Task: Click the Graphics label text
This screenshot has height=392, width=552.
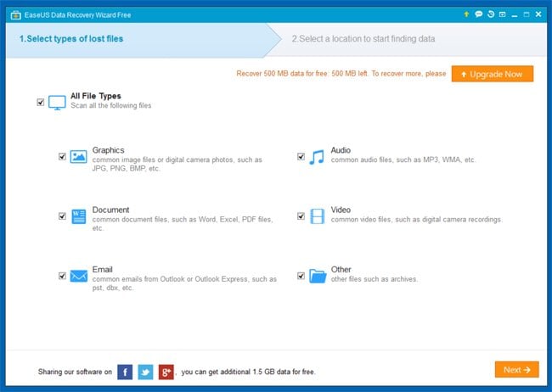Action: 109,150
